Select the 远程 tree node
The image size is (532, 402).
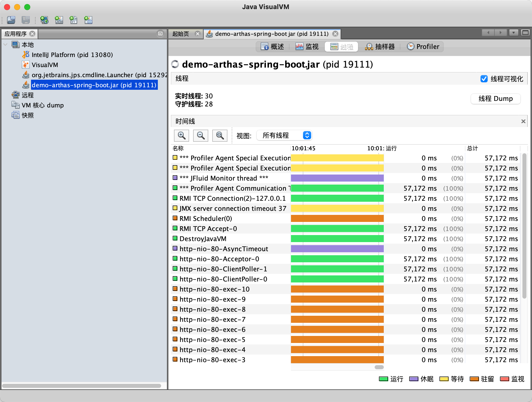pos(27,95)
